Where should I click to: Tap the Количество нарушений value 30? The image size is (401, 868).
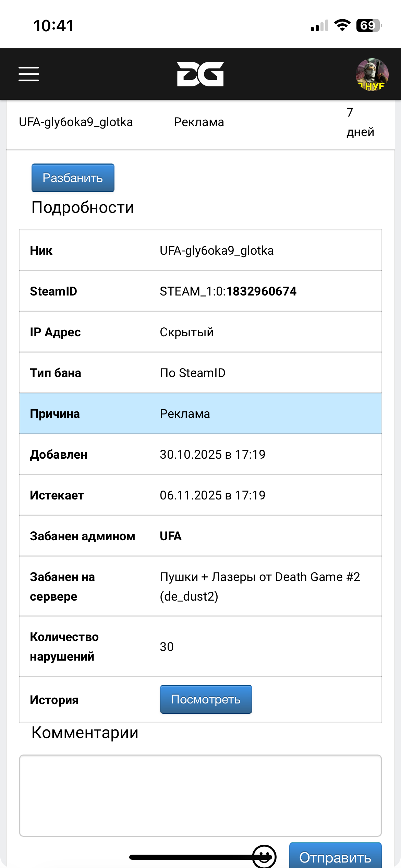(167, 647)
